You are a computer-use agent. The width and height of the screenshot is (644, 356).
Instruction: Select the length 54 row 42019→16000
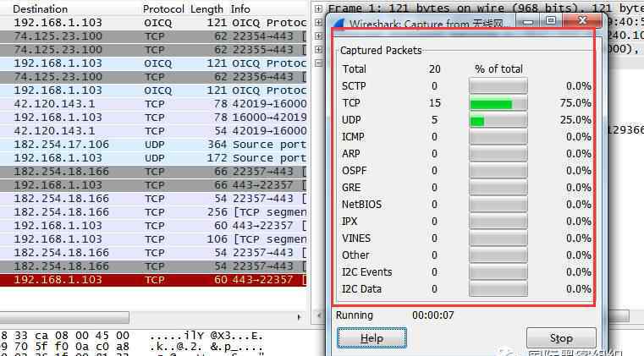[x=153, y=131]
